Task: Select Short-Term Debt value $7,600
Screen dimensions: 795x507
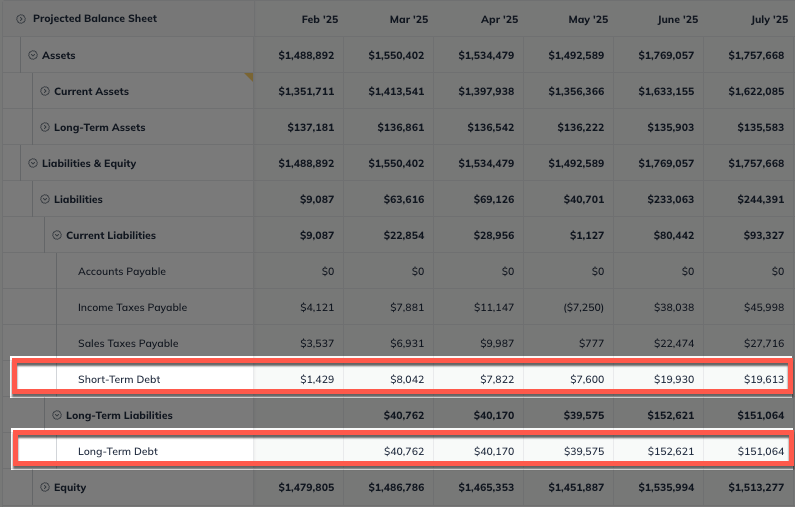Action: click(587, 379)
